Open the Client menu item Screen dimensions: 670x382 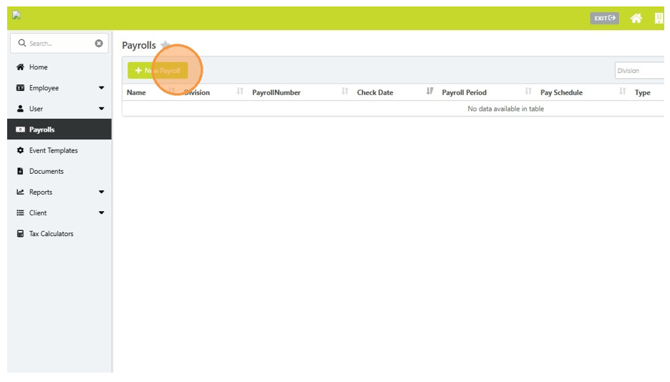pyautogui.click(x=59, y=213)
